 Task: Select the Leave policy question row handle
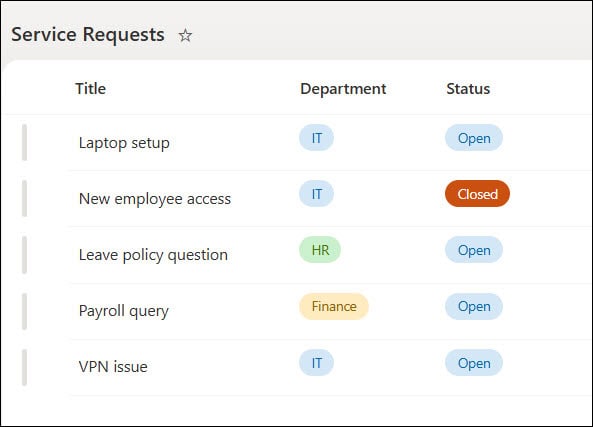25,255
